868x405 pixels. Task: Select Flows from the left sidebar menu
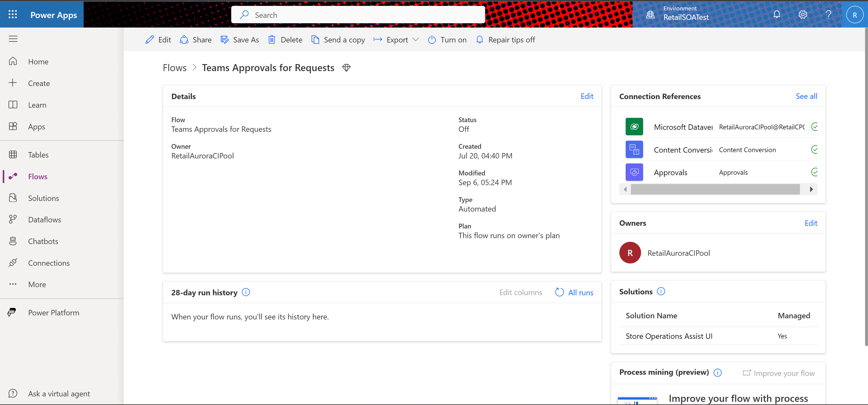point(38,176)
